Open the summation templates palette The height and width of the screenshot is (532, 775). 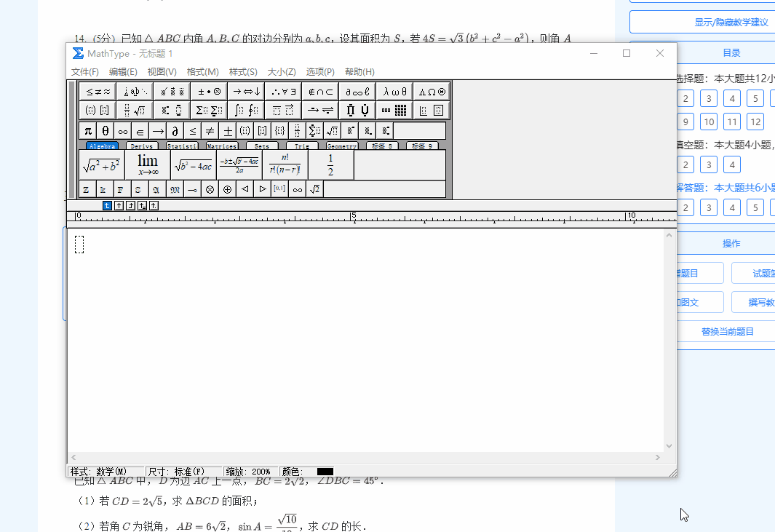pos(209,110)
